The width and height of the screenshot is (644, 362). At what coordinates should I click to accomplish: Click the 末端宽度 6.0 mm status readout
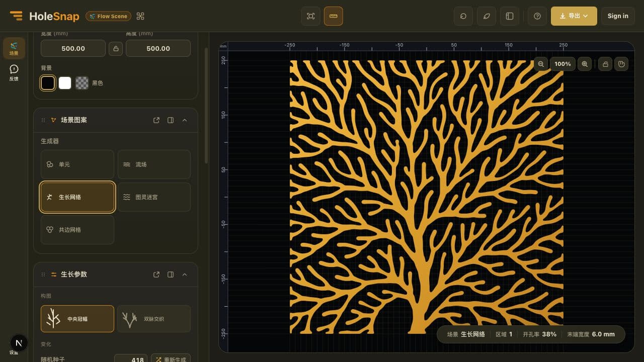click(591, 334)
